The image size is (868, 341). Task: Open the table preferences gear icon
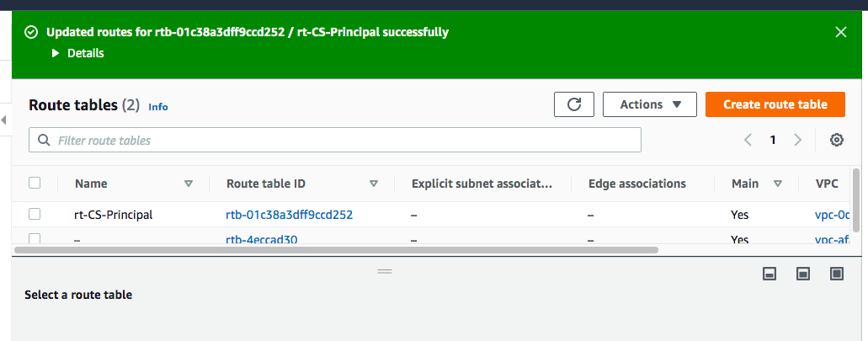(x=837, y=140)
